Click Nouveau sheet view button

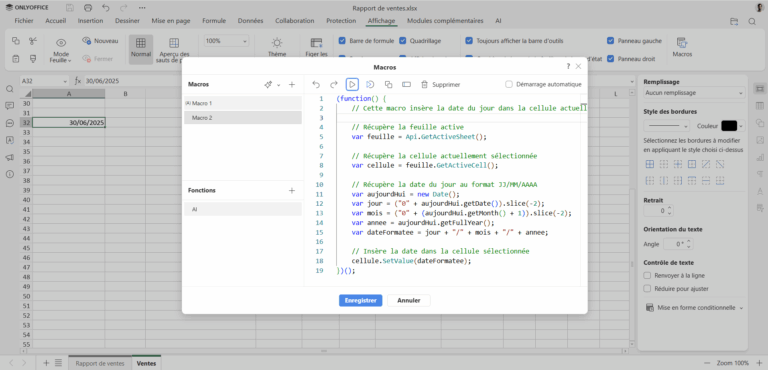[x=100, y=41]
